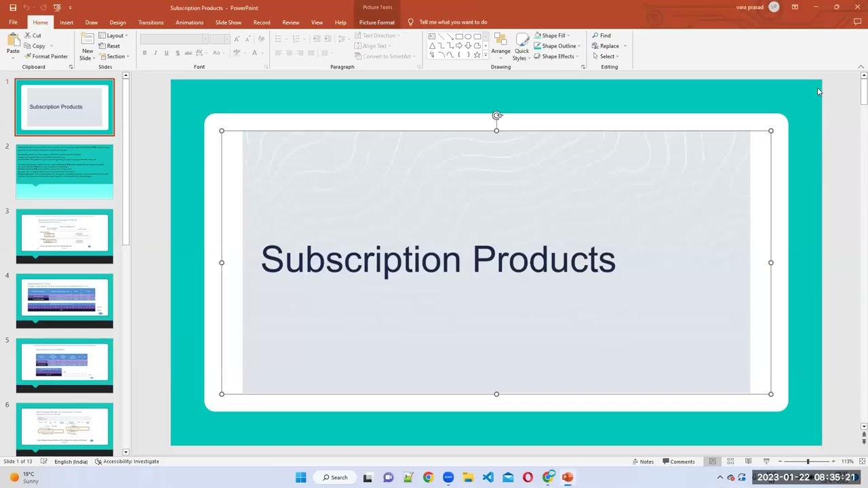This screenshot has height=488, width=868.
Task: Switch to Reading View
Action: 748,462
